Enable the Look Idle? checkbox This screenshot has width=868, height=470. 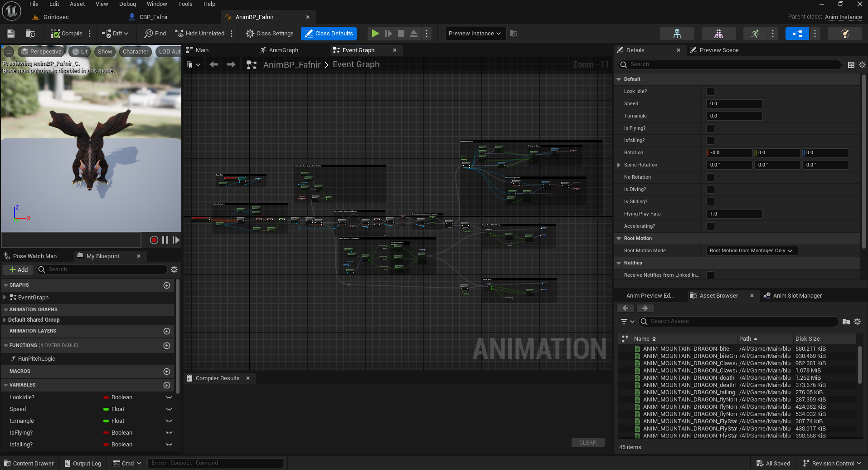pyautogui.click(x=710, y=92)
